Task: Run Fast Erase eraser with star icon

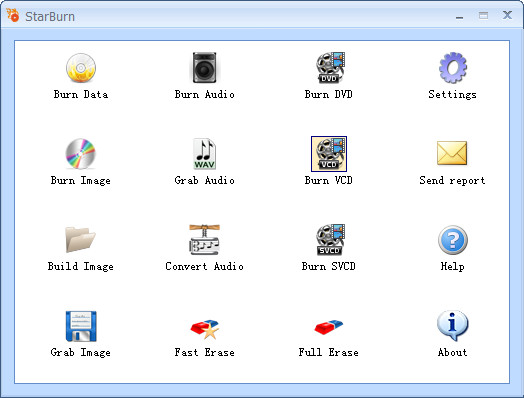Action: [x=205, y=329]
